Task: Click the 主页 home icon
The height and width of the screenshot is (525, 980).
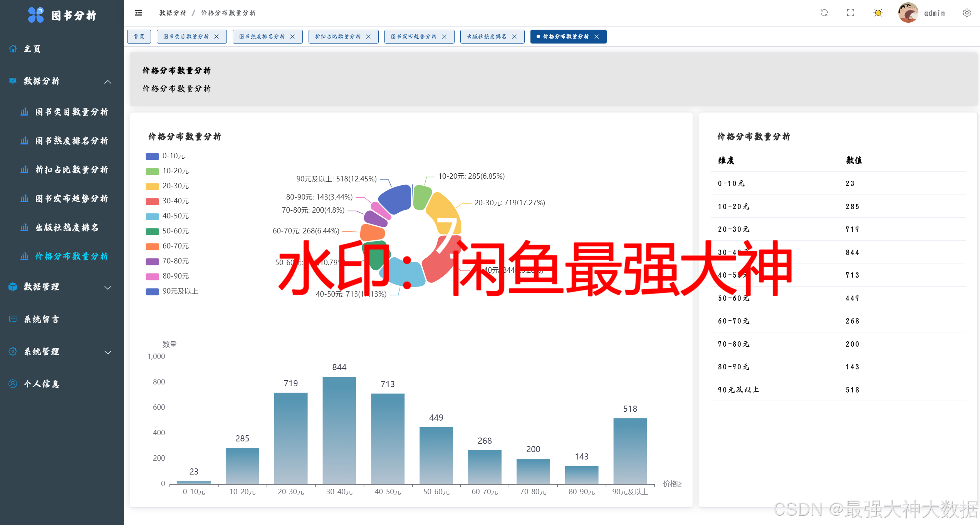Action: click(13, 49)
